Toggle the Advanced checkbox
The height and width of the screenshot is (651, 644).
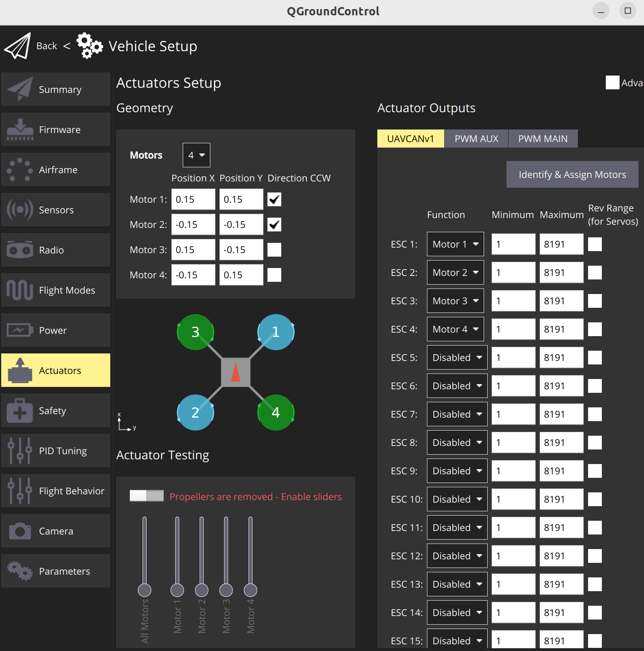tap(612, 83)
